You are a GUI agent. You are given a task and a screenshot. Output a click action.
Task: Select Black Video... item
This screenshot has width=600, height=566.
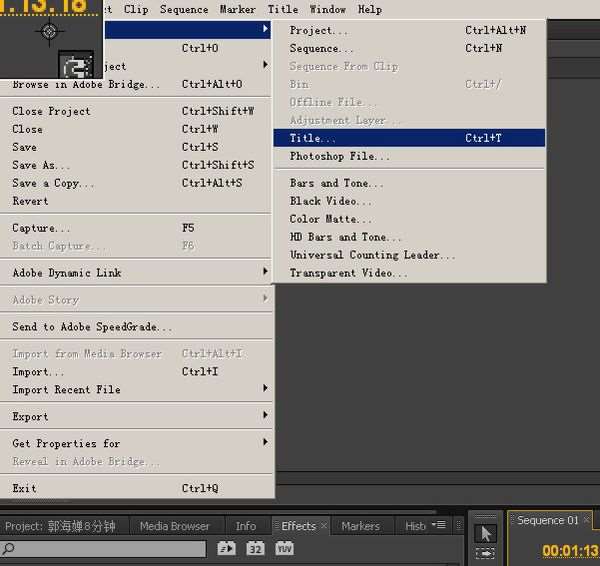tap(409, 201)
